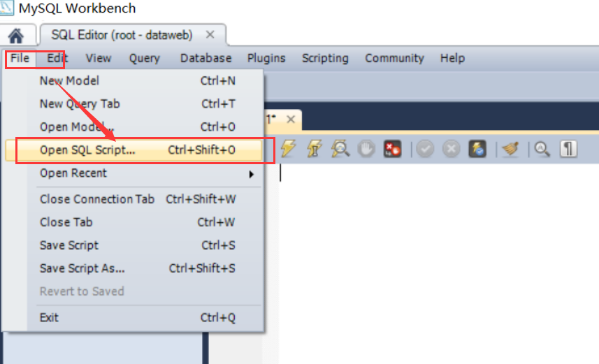Open the Scripting menu
599x364 pixels.
(325, 58)
